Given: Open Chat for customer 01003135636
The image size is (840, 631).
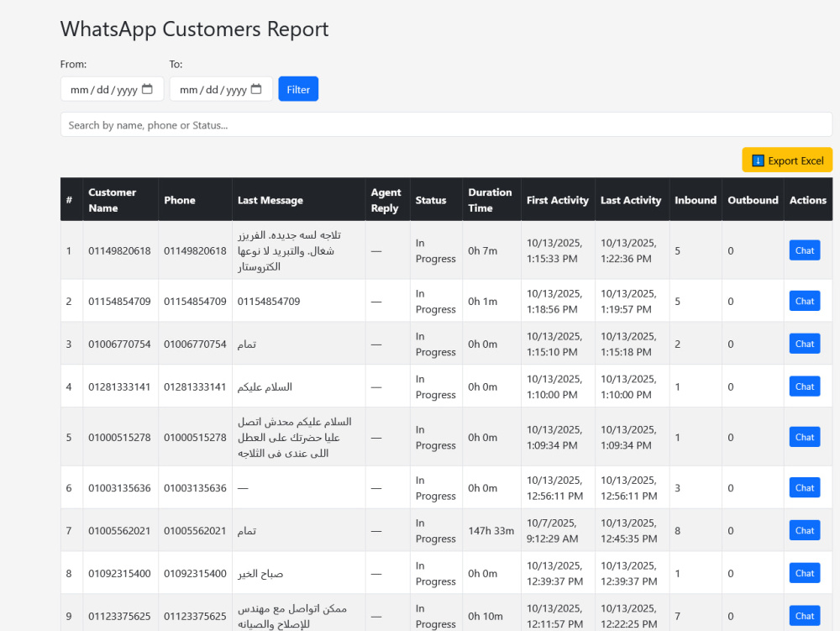Looking at the screenshot, I should click(804, 488).
